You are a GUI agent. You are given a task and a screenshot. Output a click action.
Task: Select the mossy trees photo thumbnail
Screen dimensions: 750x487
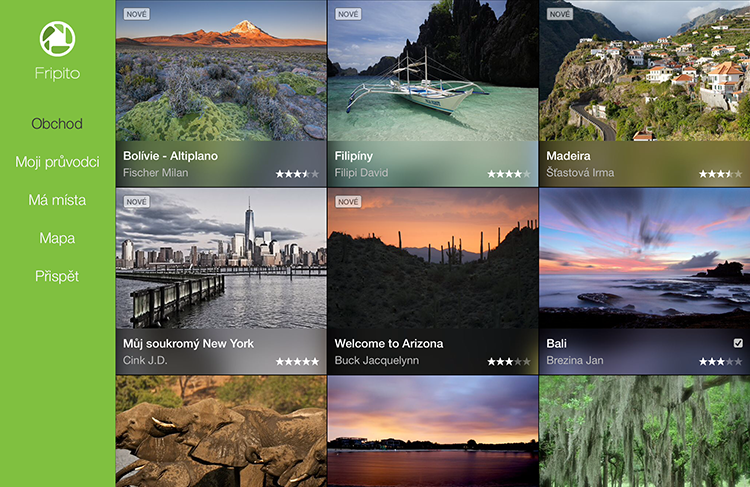coord(644,431)
